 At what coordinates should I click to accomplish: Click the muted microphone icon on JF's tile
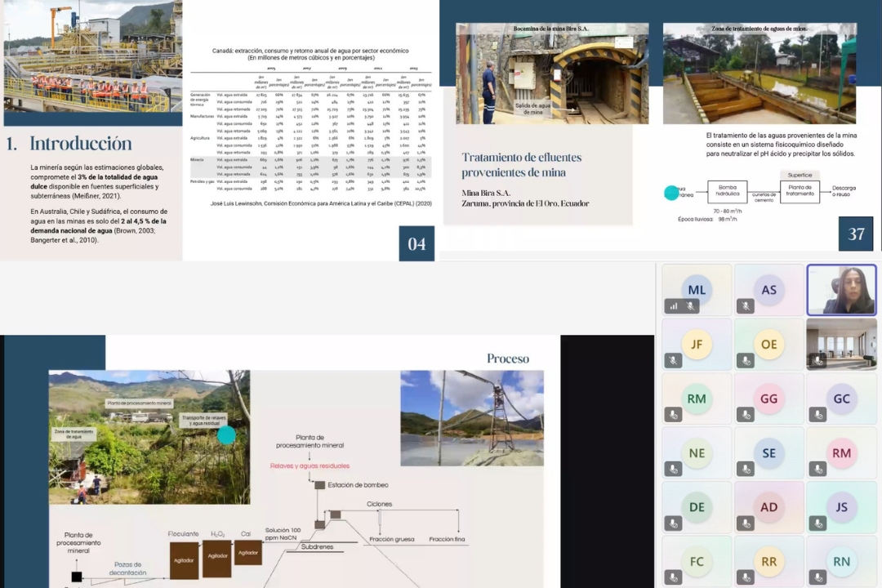click(673, 360)
